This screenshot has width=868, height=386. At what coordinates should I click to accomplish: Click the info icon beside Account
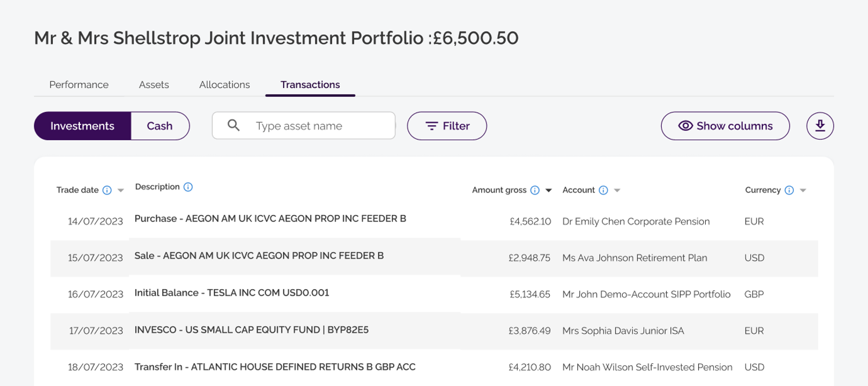click(603, 190)
